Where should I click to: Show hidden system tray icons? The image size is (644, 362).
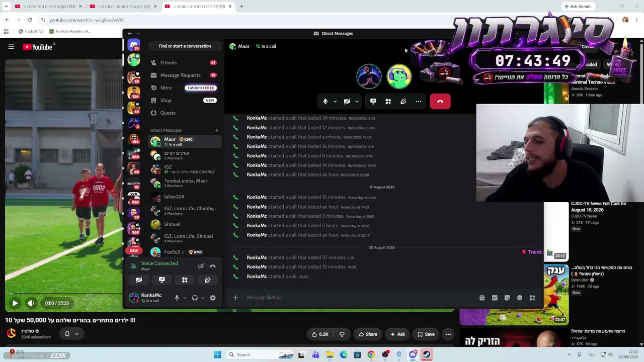click(569, 354)
